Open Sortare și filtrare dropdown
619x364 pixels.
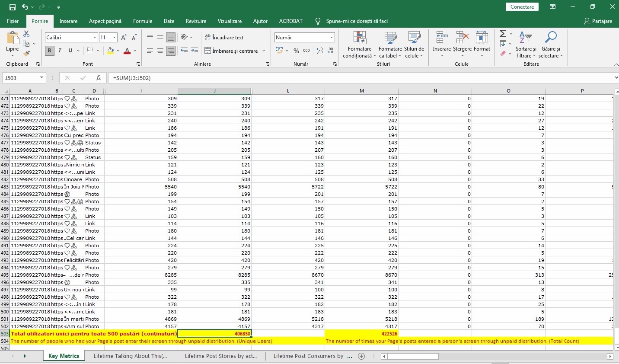click(526, 45)
